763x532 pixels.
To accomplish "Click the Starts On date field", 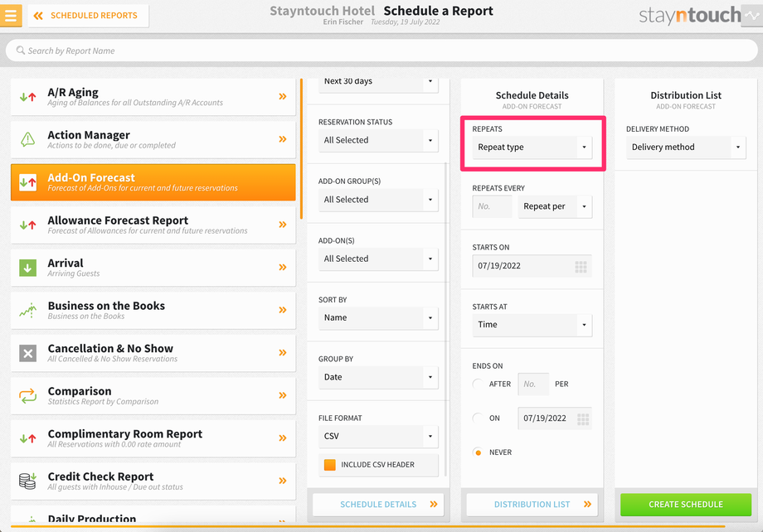I will coord(532,266).
